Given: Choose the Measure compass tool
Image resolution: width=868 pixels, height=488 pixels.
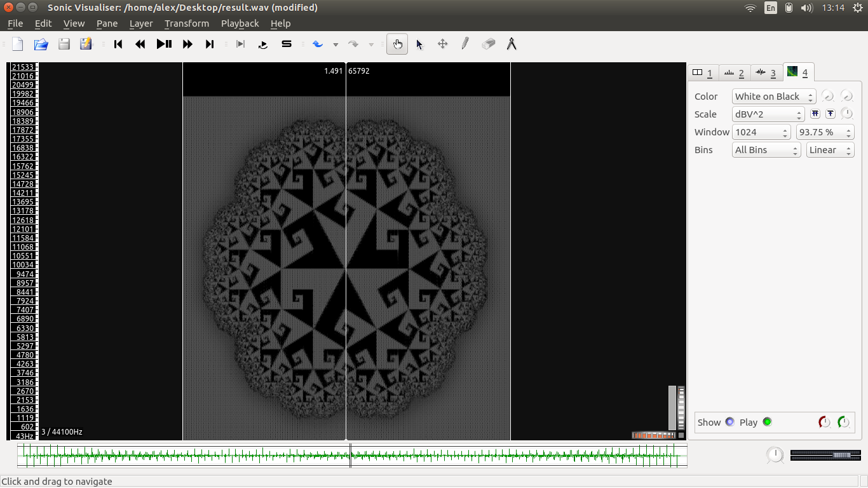Looking at the screenshot, I should point(511,44).
